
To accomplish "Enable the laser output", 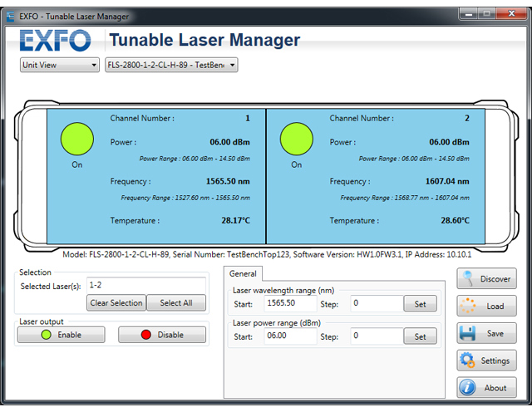I will pos(62,335).
